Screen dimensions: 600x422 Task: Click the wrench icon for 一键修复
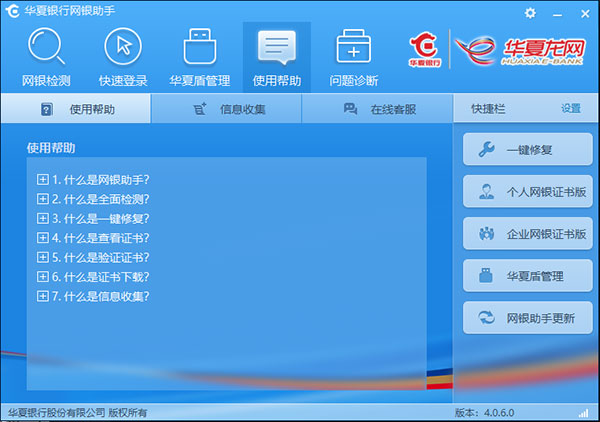(x=486, y=149)
